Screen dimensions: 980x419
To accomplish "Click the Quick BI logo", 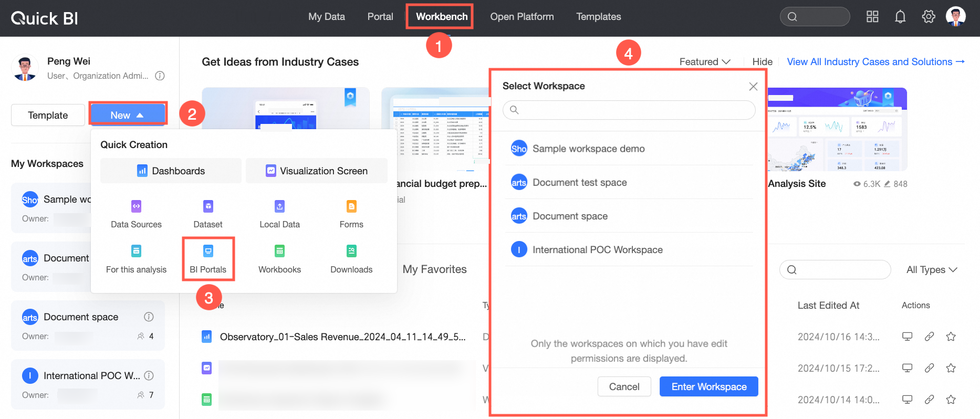I will coord(45,18).
